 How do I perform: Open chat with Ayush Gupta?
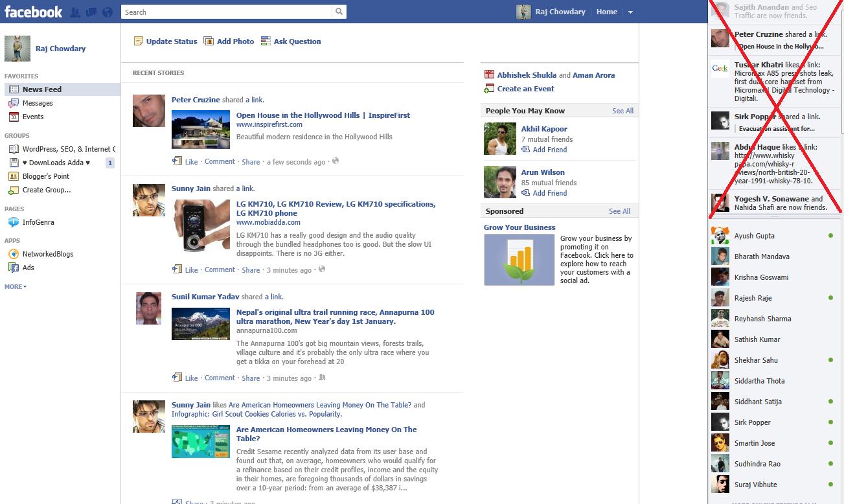coord(754,236)
